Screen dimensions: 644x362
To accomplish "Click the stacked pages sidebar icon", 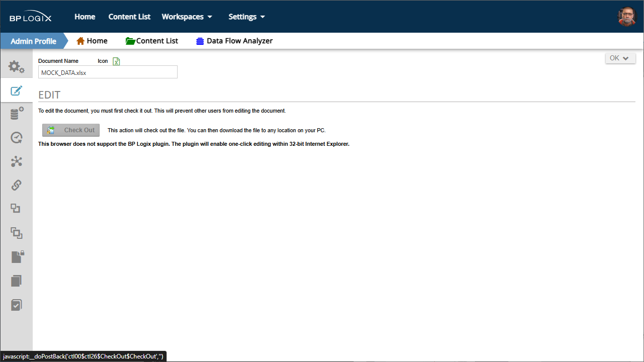I will click(16, 281).
